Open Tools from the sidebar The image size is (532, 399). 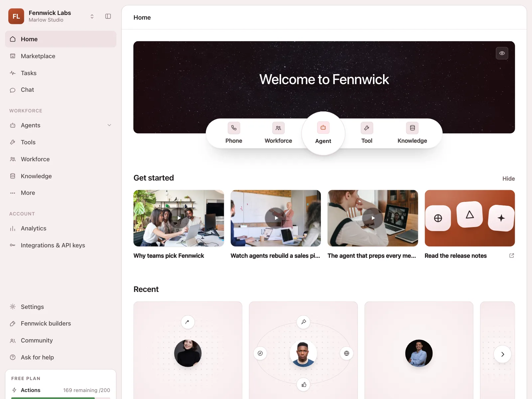tap(61, 142)
